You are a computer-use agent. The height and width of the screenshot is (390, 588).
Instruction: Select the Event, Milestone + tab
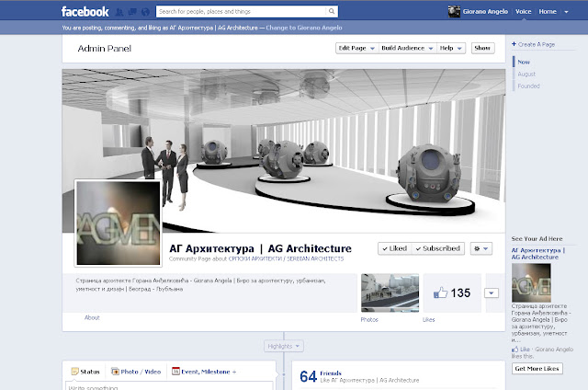point(204,372)
